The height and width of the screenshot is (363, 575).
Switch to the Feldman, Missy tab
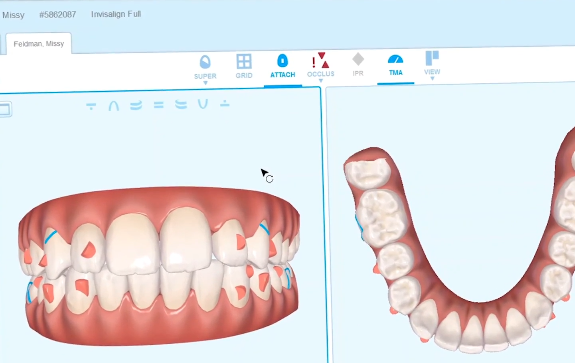point(39,44)
